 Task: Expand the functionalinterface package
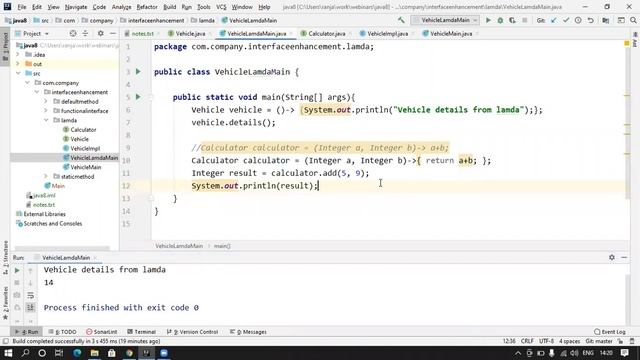click(46, 111)
